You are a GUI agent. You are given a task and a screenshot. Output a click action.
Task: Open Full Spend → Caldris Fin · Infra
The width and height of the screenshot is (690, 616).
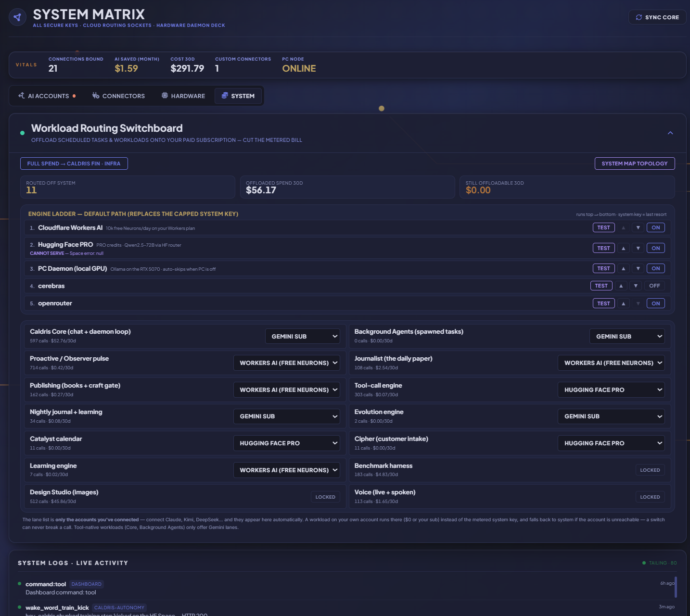tap(74, 163)
